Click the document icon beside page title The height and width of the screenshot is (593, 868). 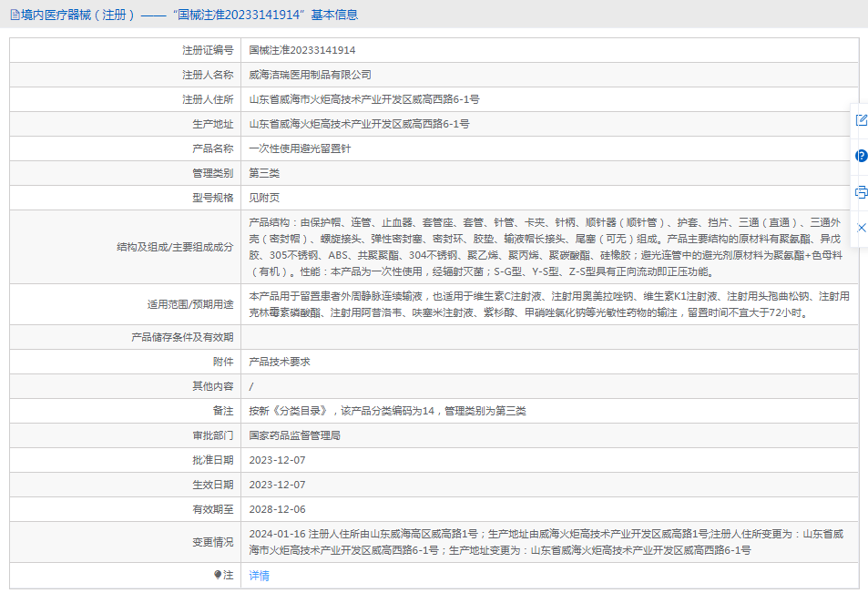[x=15, y=15]
